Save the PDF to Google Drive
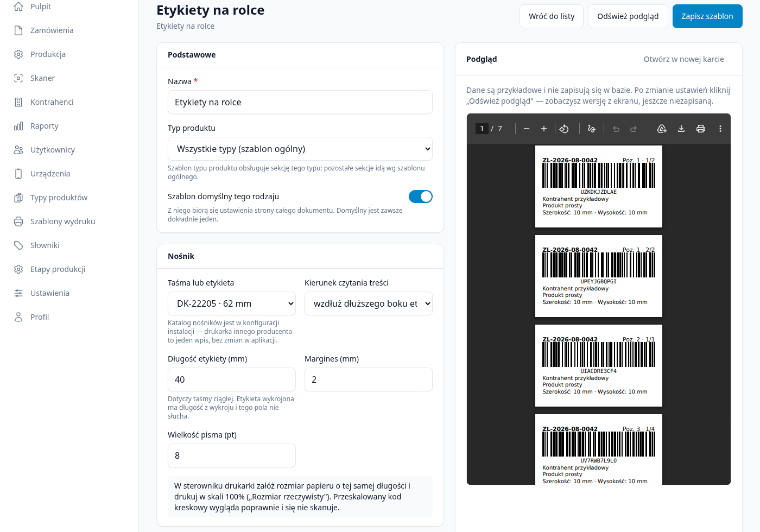The width and height of the screenshot is (760, 532). [662, 129]
